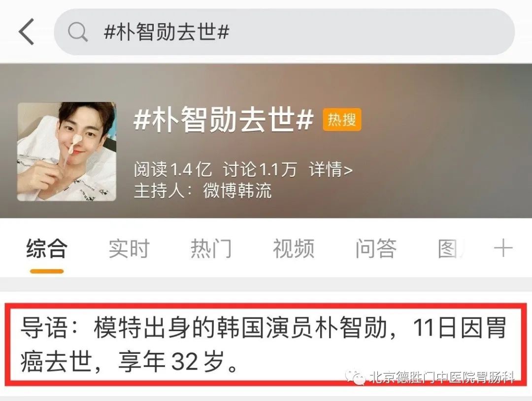Open the 热门 tab
The image size is (532, 401).
coord(211,248)
